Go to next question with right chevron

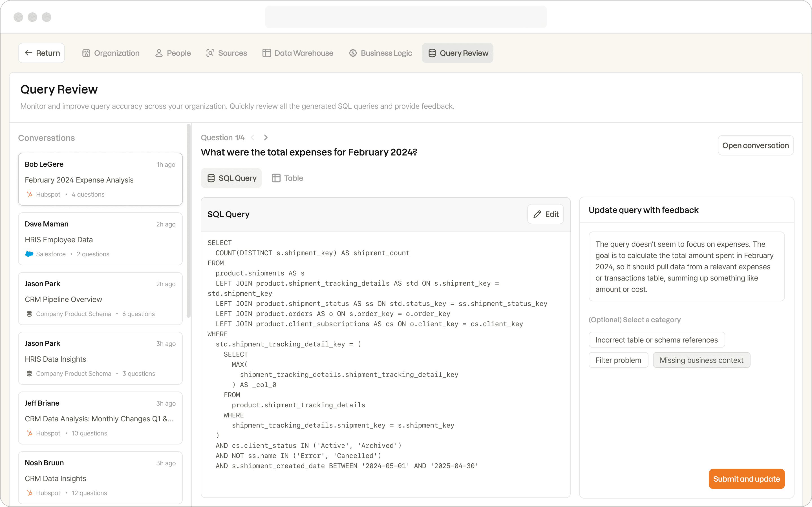tap(266, 137)
